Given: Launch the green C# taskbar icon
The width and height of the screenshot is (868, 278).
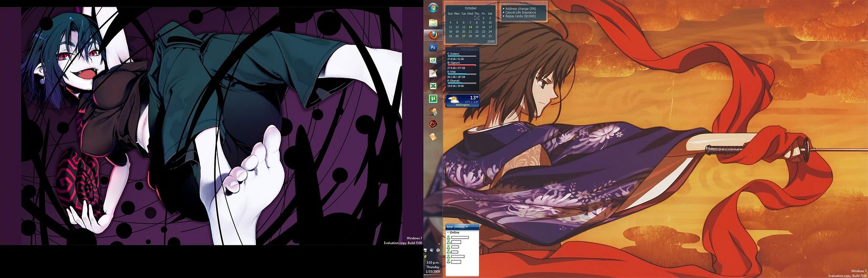Looking at the screenshot, I should point(433,60).
